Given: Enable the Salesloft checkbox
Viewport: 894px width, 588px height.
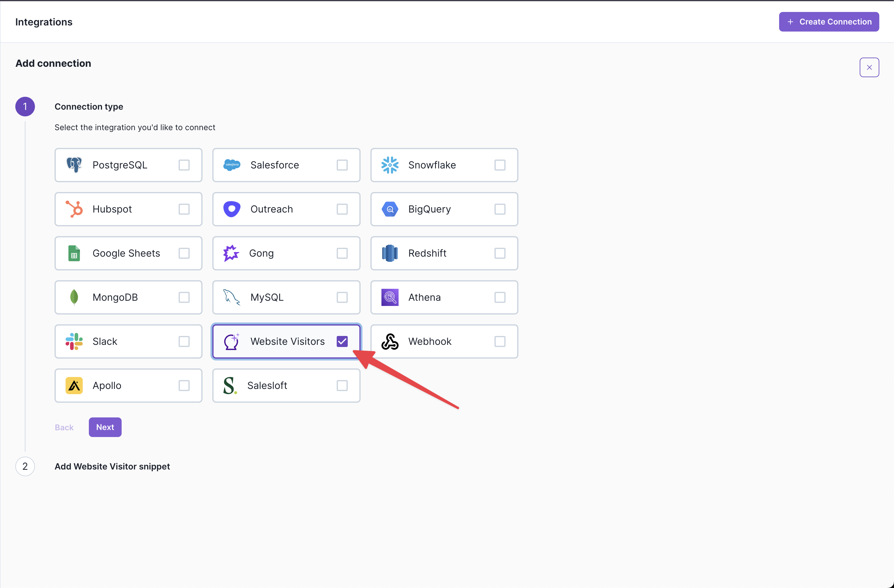Looking at the screenshot, I should (x=342, y=386).
